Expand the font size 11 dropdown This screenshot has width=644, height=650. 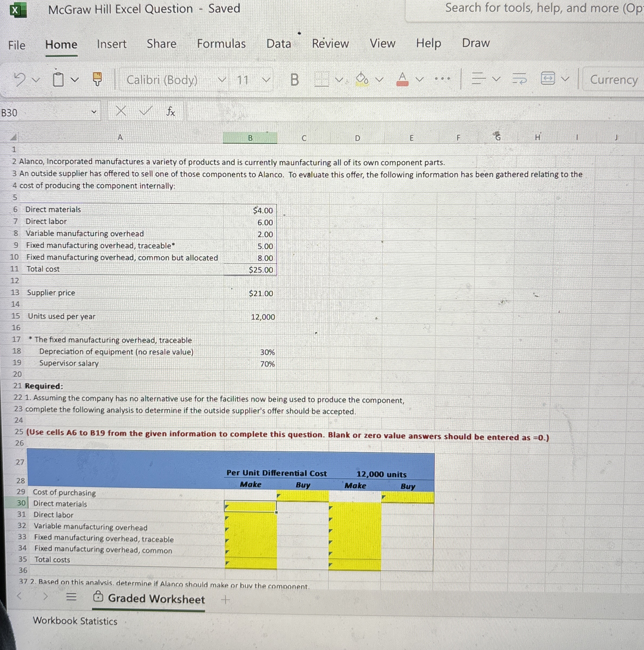coord(266,80)
